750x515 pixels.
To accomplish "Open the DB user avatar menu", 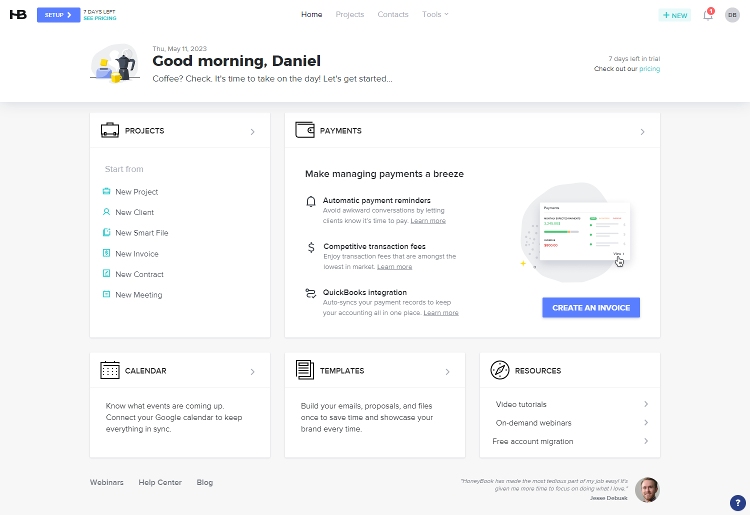I will (732, 15).
